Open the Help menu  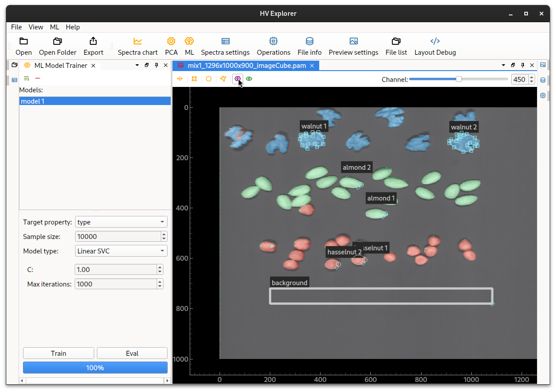(x=72, y=27)
